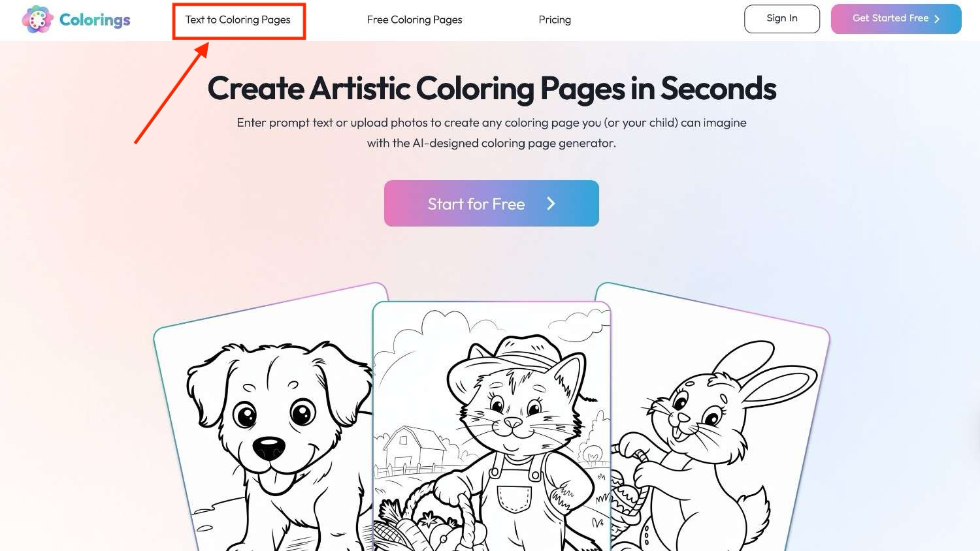Click the subtitle text about AI-designed generator
Screen dimensions: 980x551
point(492,133)
